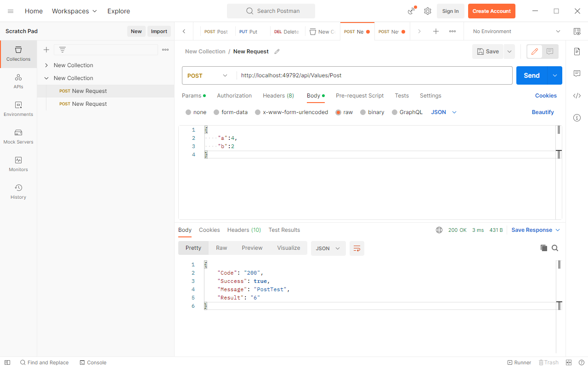Open Save Response dropdown
The height and width of the screenshot is (368, 588).
coord(536,230)
